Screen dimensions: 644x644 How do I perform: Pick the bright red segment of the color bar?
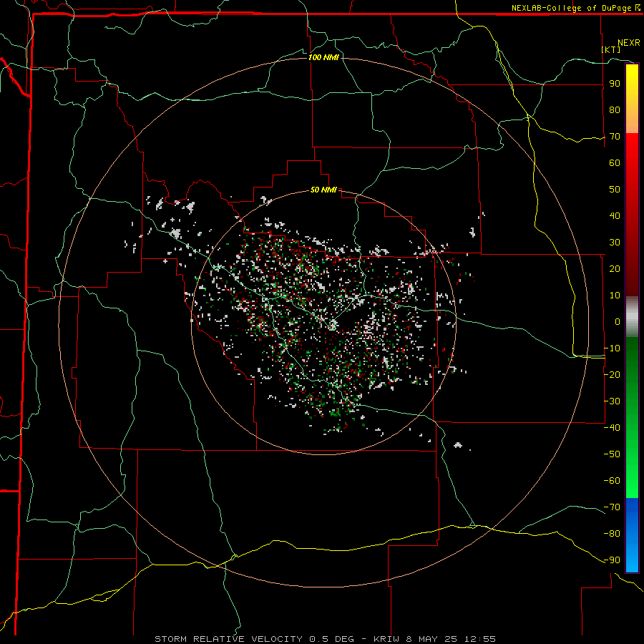tap(632, 215)
